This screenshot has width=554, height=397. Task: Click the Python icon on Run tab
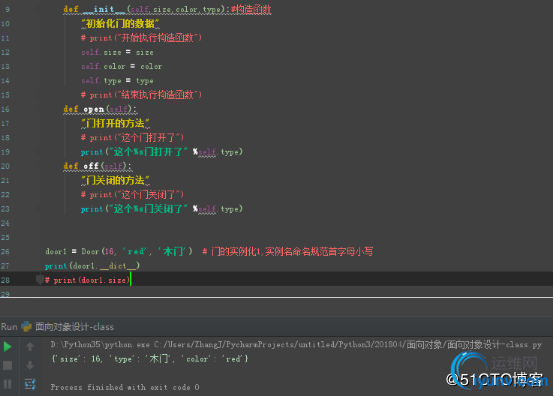26,326
